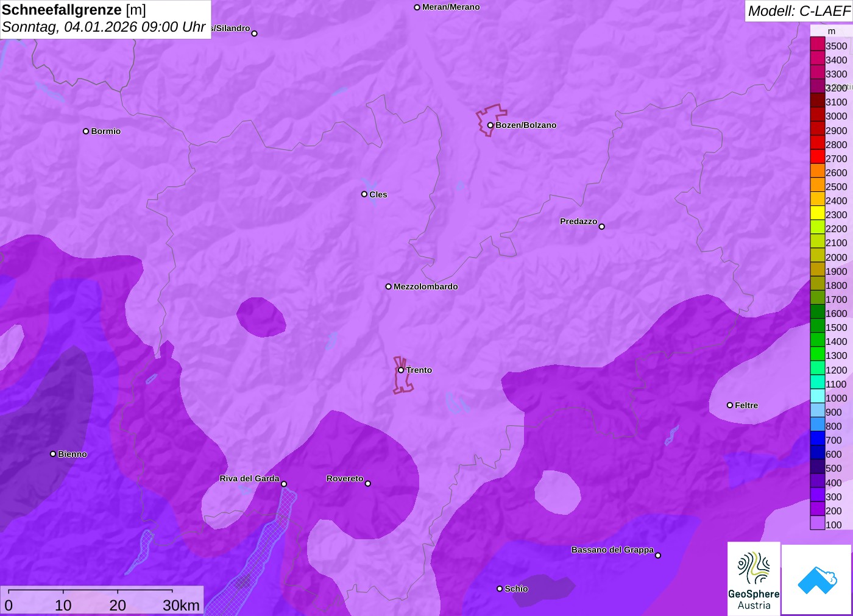Click the legend unit label m

pos(832,31)
